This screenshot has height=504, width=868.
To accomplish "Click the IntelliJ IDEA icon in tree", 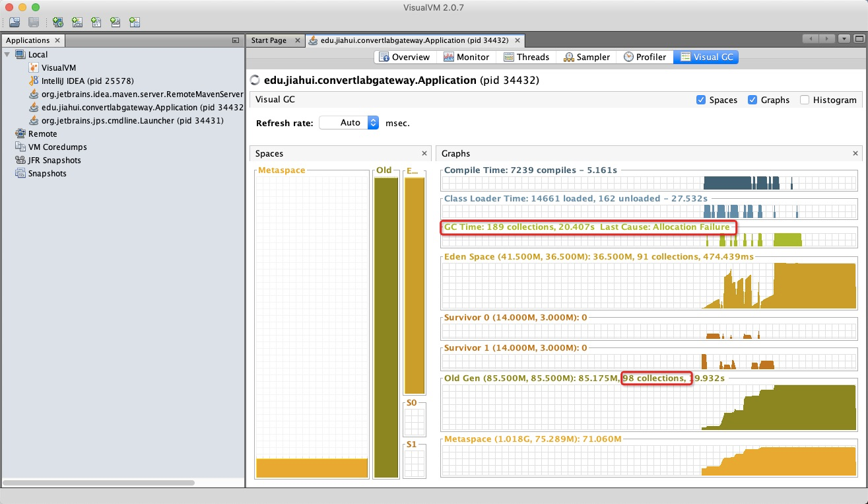I will [x=34, y=81].
